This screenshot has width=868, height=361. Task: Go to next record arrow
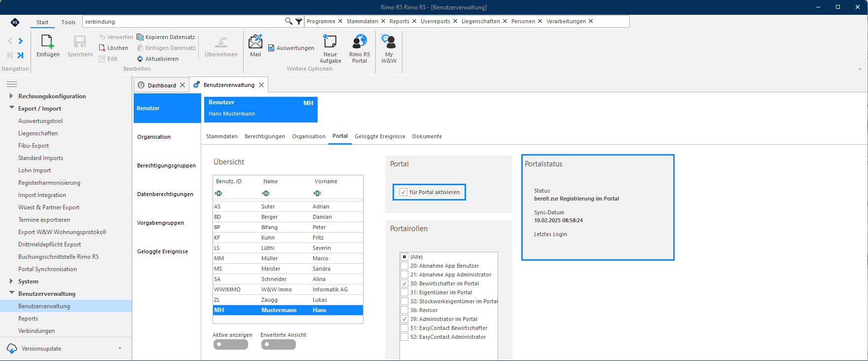(20, 41)
